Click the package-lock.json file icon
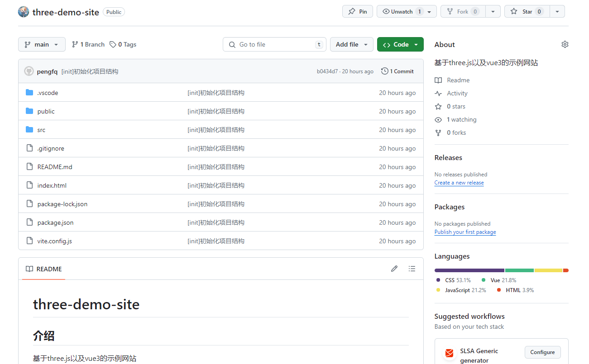Viewport: 589px width, 364px height. (x=29, y=204)
